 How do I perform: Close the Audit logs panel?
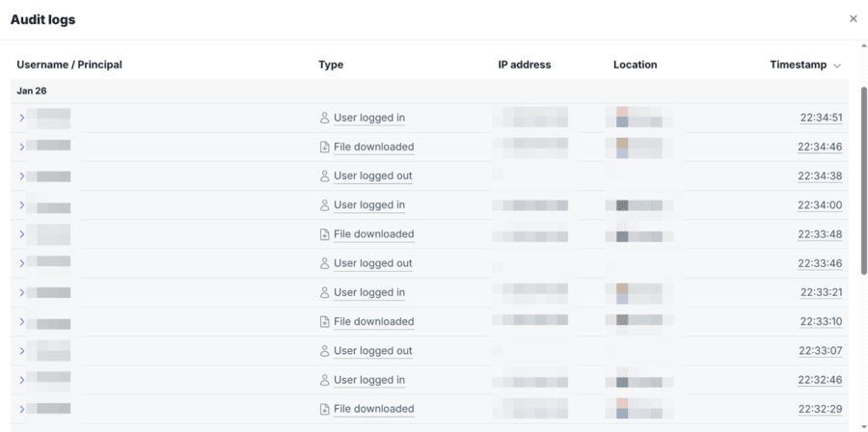853,19
